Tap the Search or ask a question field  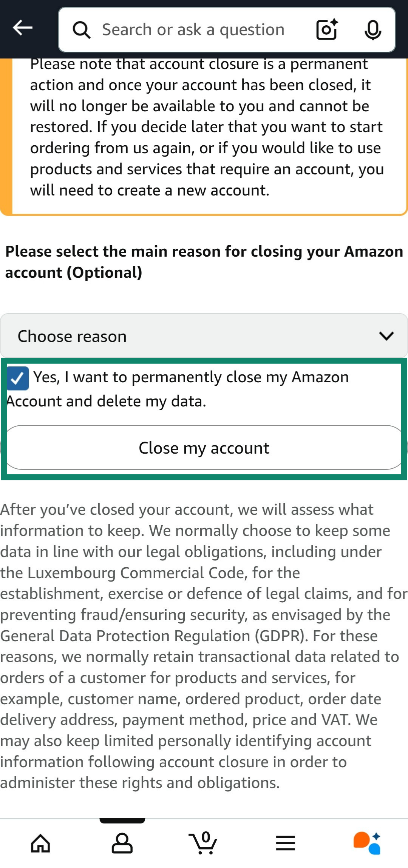pyautogui.click(x=193, y=29)
